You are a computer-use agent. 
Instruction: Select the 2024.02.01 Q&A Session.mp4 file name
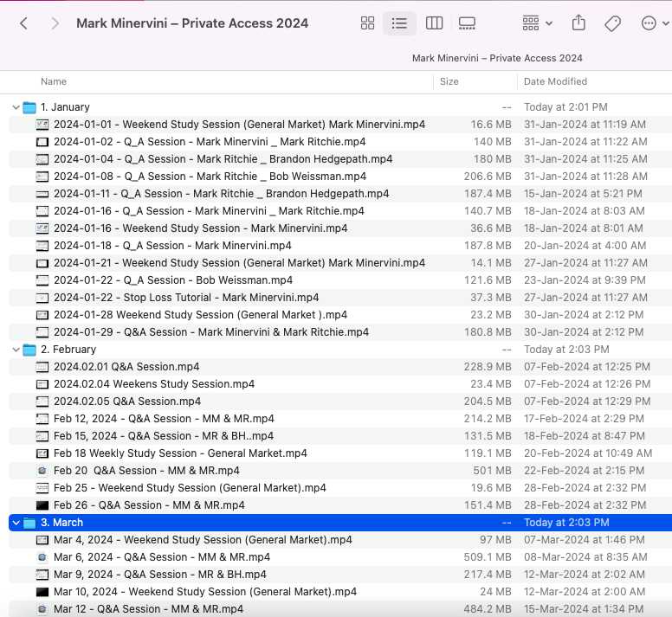(126, 367)
